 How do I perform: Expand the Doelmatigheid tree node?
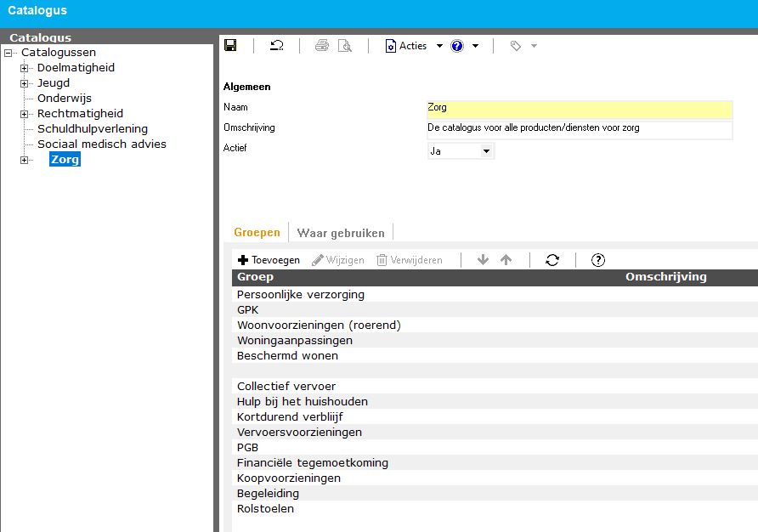(25, 68)
